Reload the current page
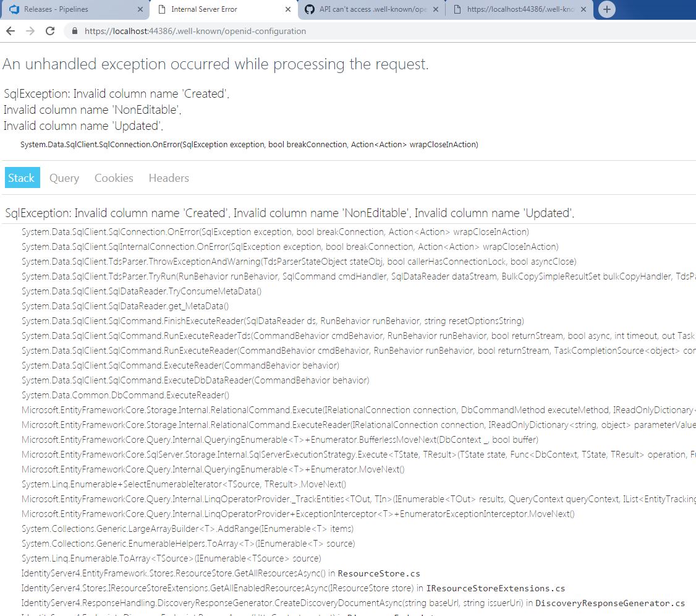Screen dimensions: 696x616 50,31
